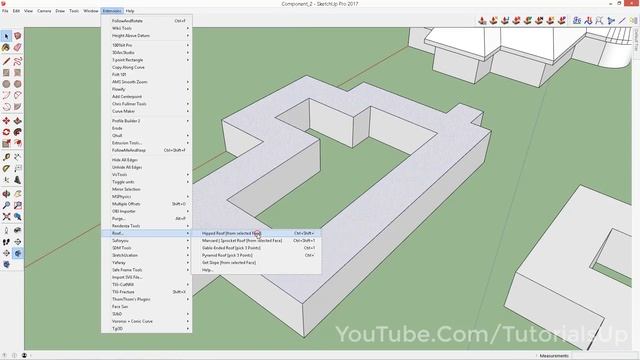
Task: Choose the Rotated Rectangle tool
Action: click(18, 73)
